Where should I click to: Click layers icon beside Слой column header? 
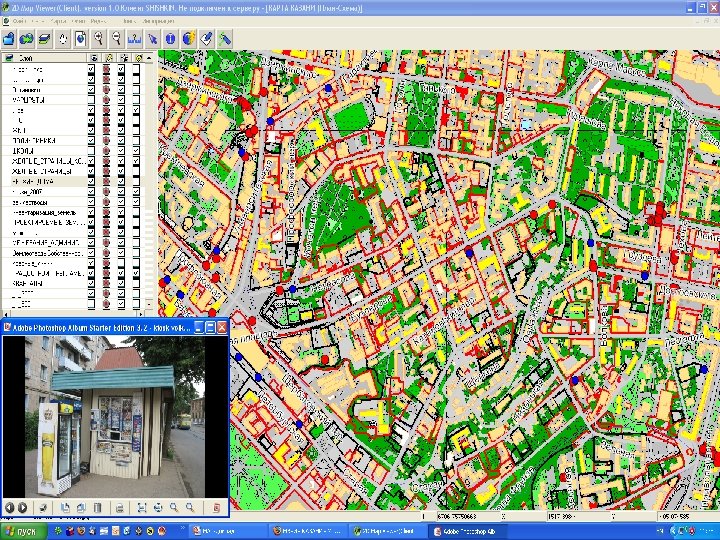pyautogui.click(x=9, y=58)
